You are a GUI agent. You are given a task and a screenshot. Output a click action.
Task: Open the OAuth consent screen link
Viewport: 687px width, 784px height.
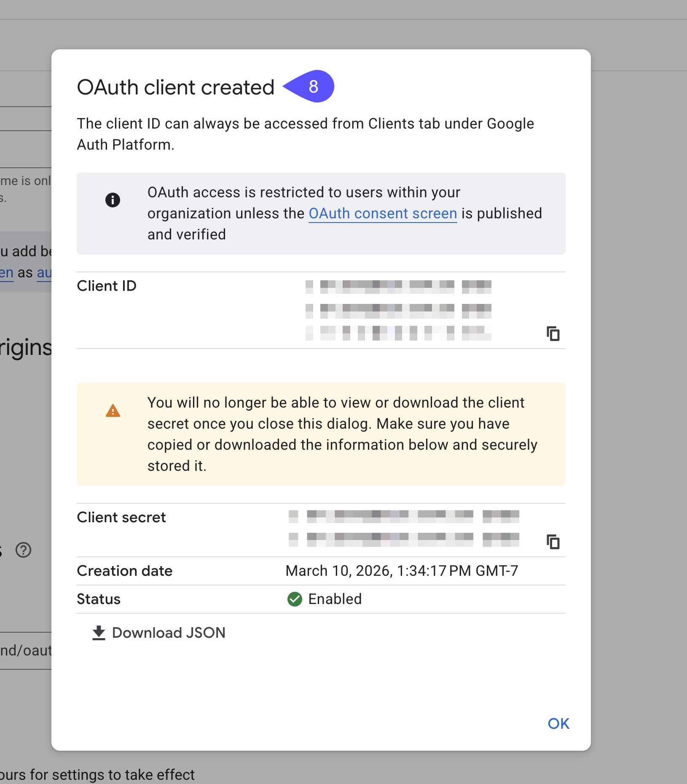point(383,213)
